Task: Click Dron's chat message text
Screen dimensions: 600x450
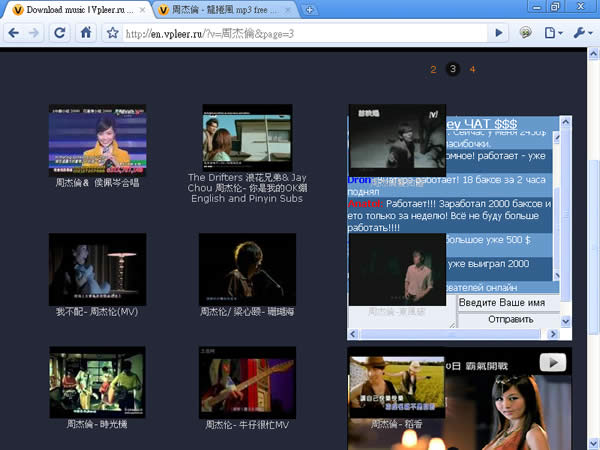Action: point(447,186)
